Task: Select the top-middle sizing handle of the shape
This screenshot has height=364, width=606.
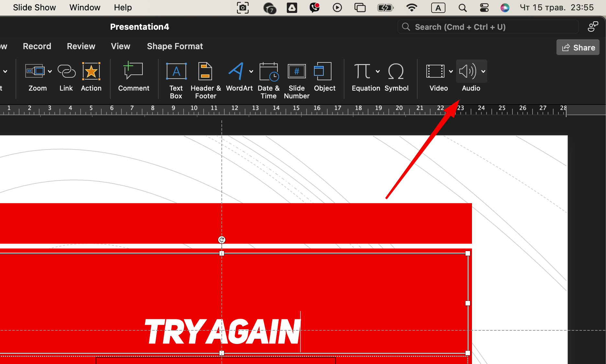Action: (222, 253)
